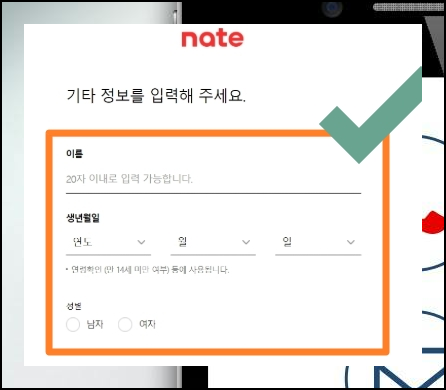Select the 여자 radio button
Screen dimensions: 446x390
pos(125,324)
